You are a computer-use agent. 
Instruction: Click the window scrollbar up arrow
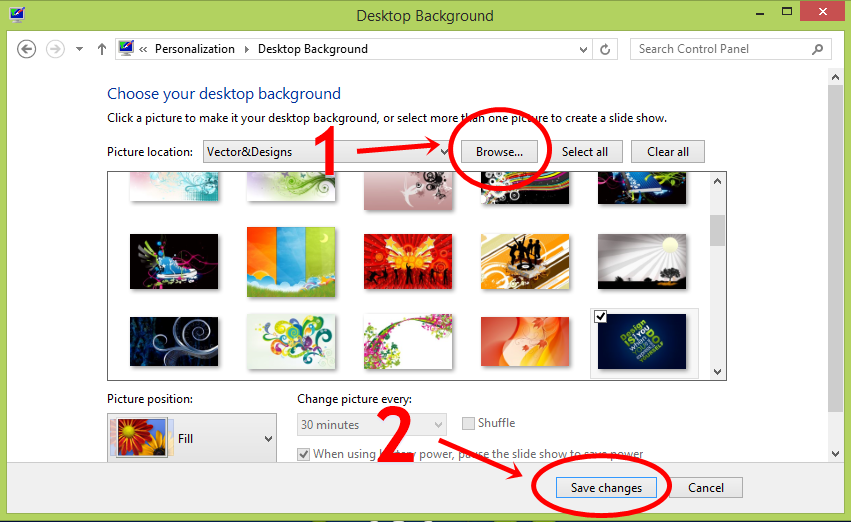835,78
